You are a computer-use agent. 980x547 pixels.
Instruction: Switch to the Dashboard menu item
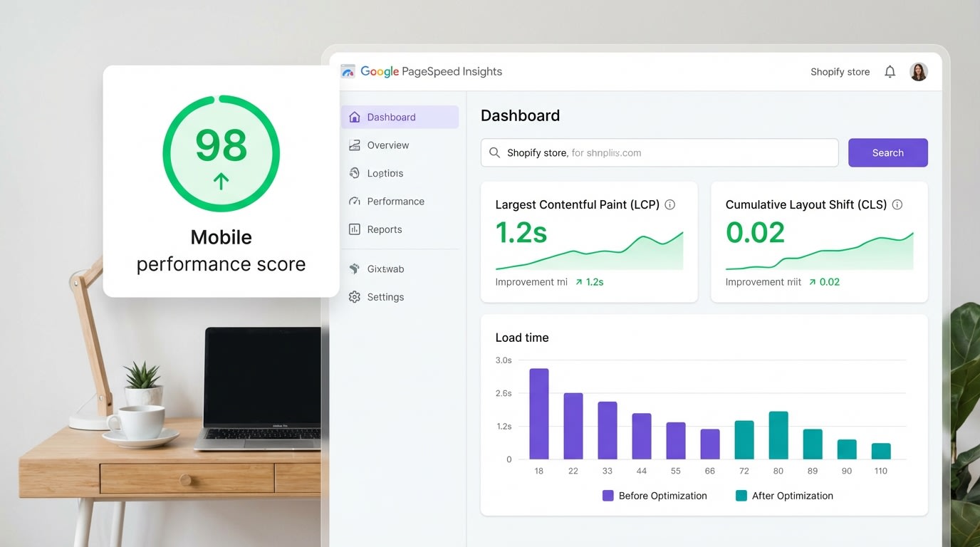pos(390,117)
